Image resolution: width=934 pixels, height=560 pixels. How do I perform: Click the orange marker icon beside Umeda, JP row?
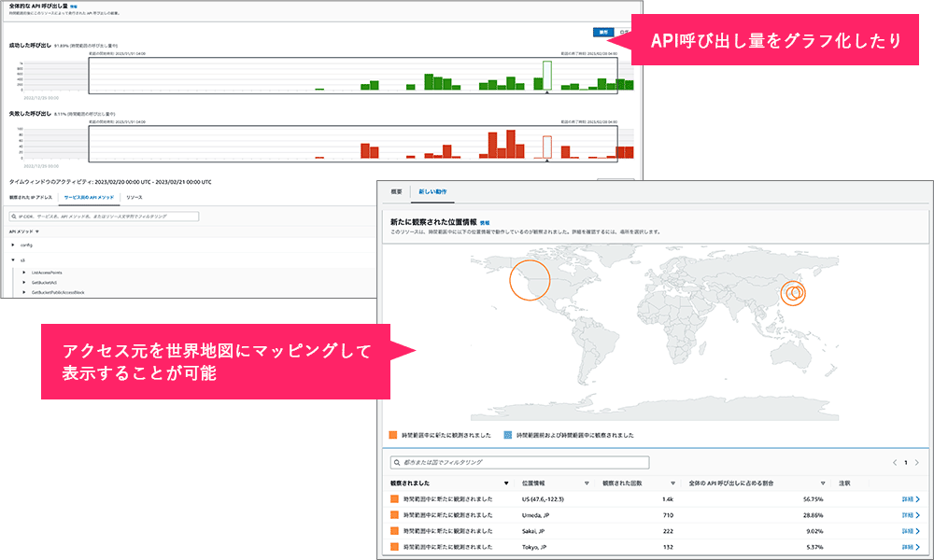pos(395,514)
